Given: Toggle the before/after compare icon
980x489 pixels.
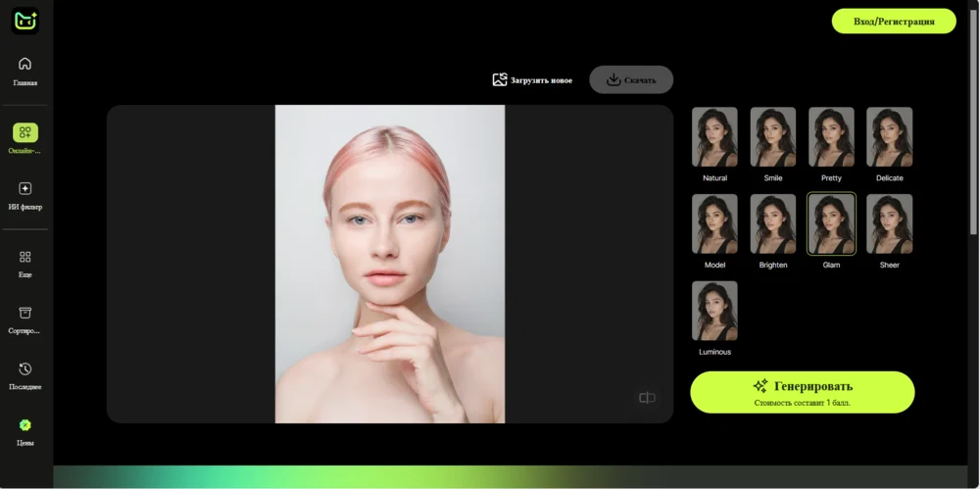Looking at the screenshot, I should (647, 398).
